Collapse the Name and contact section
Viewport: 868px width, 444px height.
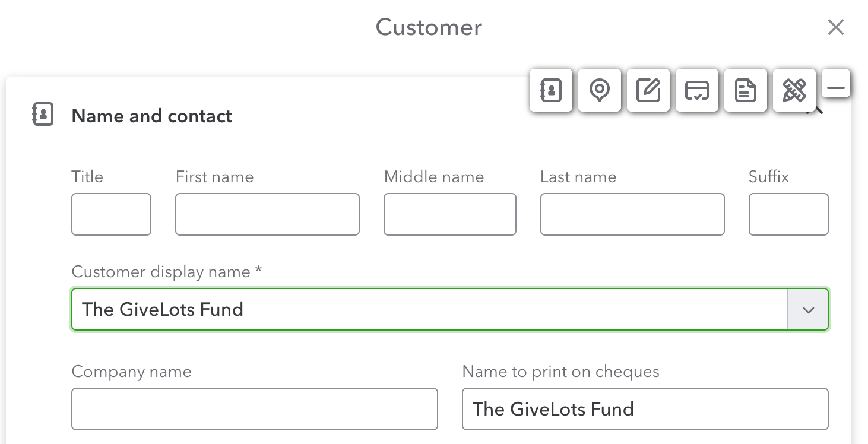click(x=836, y=85)
